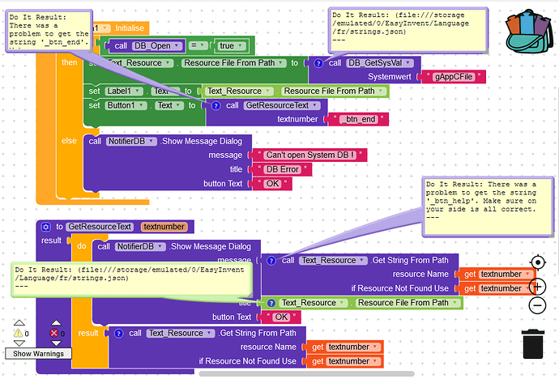Click the yellow warning triangle icon
This screenshot has width=559, height=392.
click(x=18, y=333)
